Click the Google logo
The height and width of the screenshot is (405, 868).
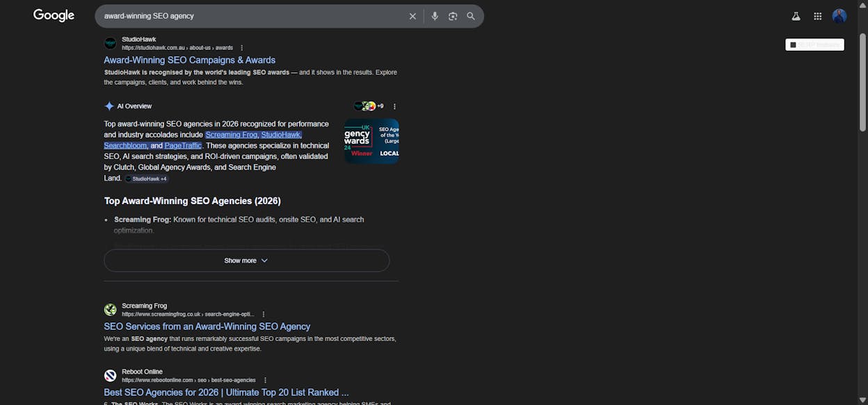[x=54, y=15]
